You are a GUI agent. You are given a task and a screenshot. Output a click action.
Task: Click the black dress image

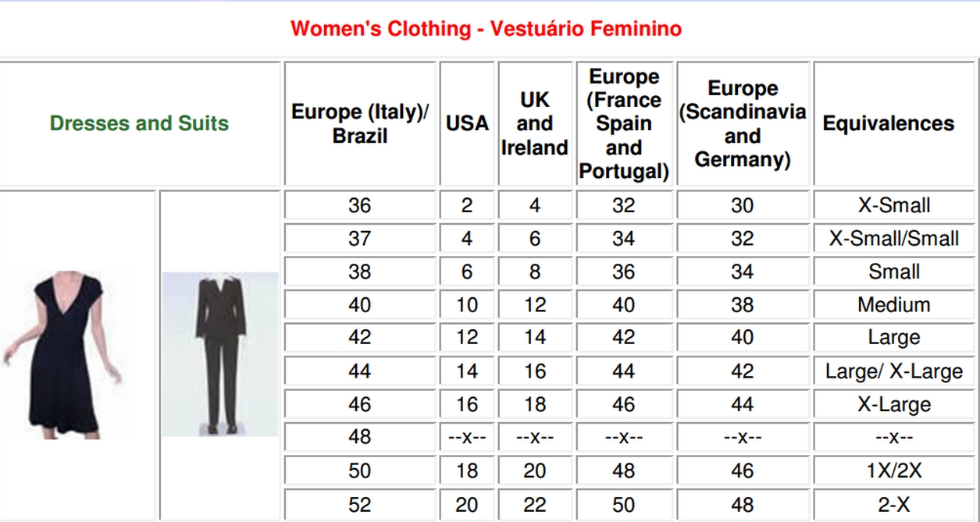pyautogui.click(x=67, y=355)
